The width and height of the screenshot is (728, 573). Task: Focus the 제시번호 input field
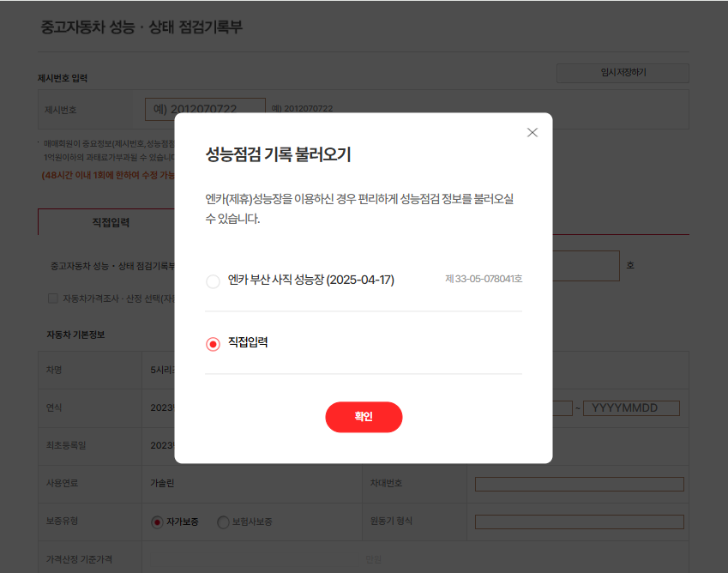coord(205,109)
